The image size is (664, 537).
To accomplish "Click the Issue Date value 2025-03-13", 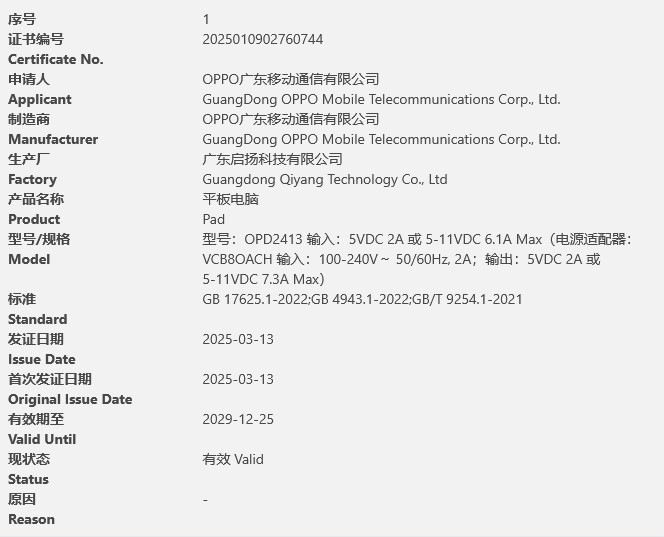I will [238, 339].
